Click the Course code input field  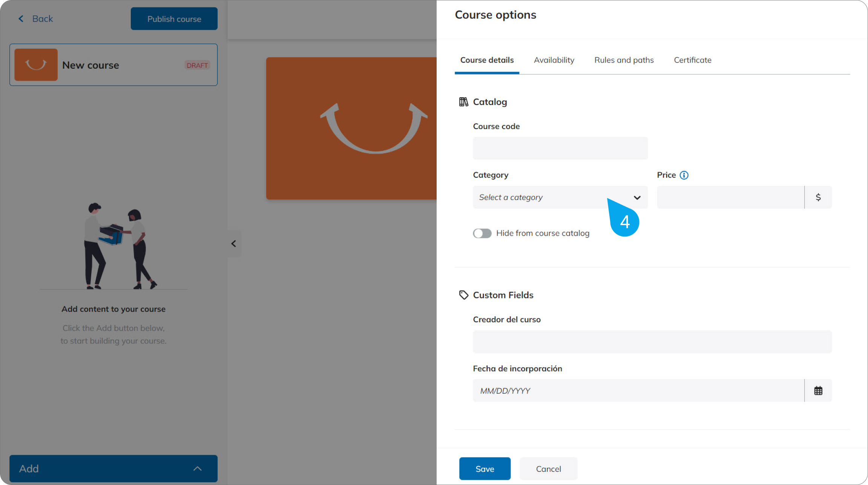[560, 148]
